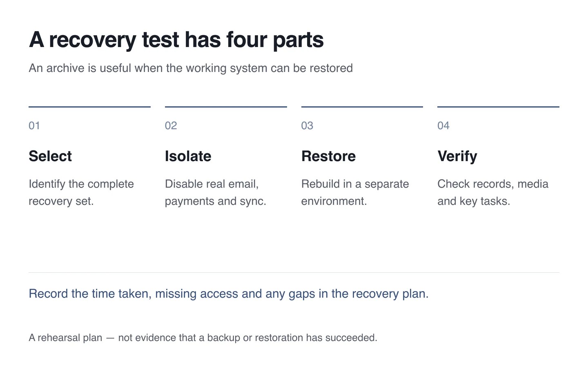
Task: Select the 'Select' heading
Action: 50,156
